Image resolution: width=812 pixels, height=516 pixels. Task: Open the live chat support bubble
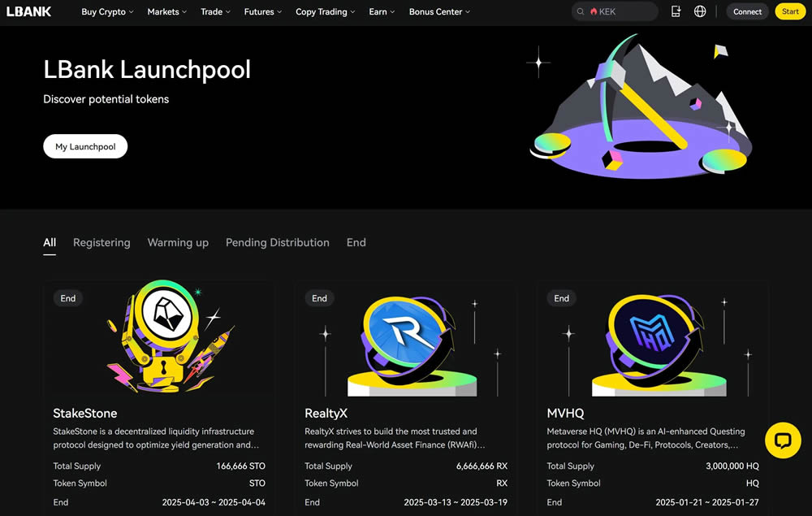click(783, 440)
